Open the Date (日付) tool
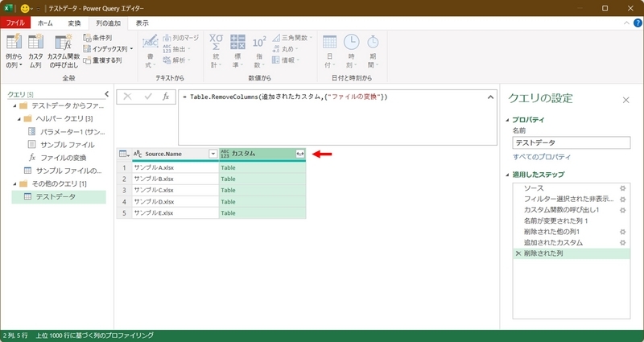Image resolution: width=644 pixels, height=342 pixels. tap(329, 52)
